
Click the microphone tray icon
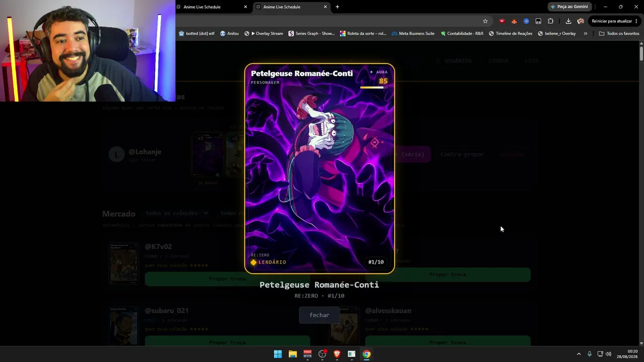pyautogui.click(x=590, y=354)
